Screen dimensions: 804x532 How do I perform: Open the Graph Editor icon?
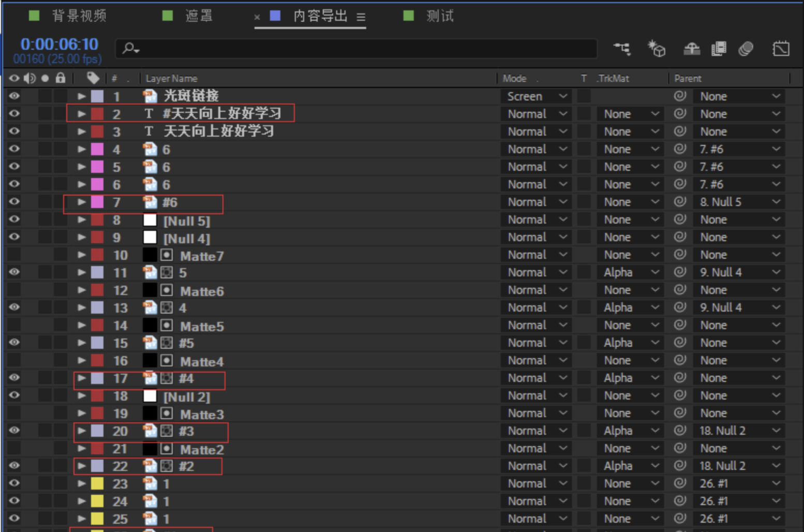(x=781, y=49)
